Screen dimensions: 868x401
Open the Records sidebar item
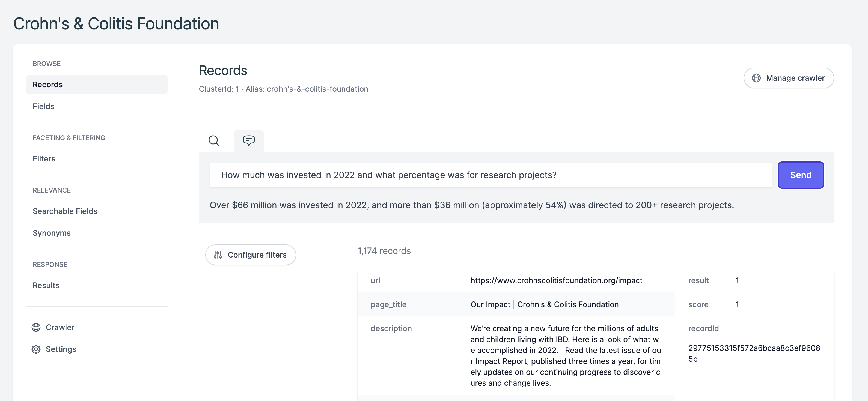[x=47, y=85]
